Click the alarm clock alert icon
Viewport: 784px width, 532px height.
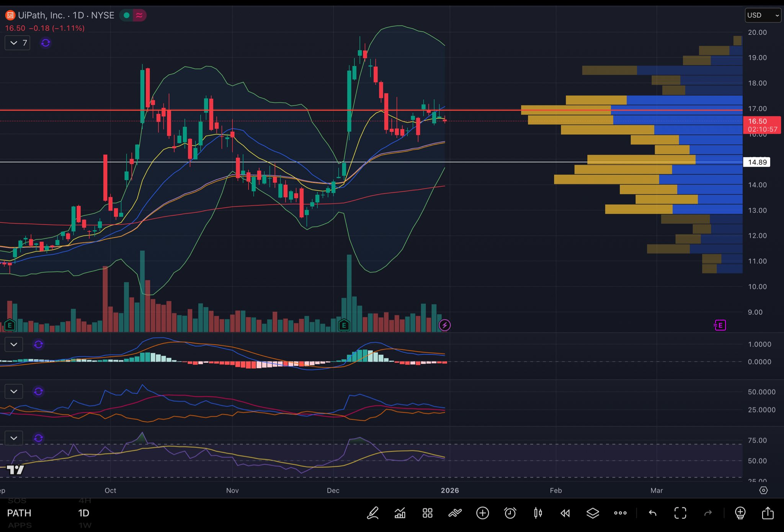[510, 513]
